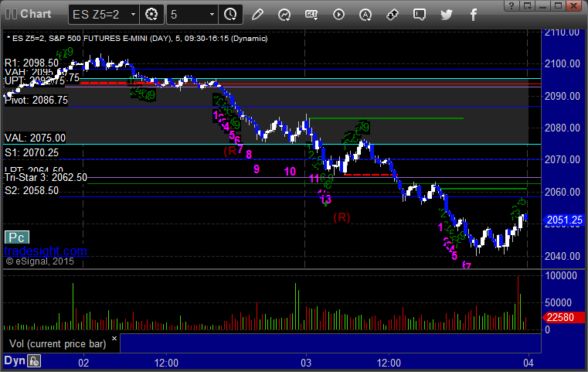The width and height of the screenshot is (588, 372).
Task: Open the studies indicator icon
Action: [284, 15]
